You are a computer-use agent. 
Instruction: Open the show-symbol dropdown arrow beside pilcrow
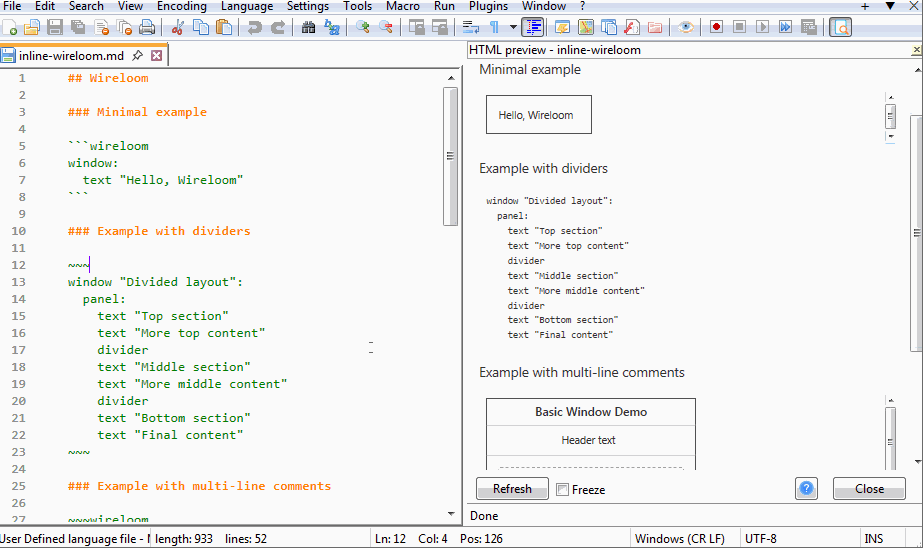coord(513,27)
